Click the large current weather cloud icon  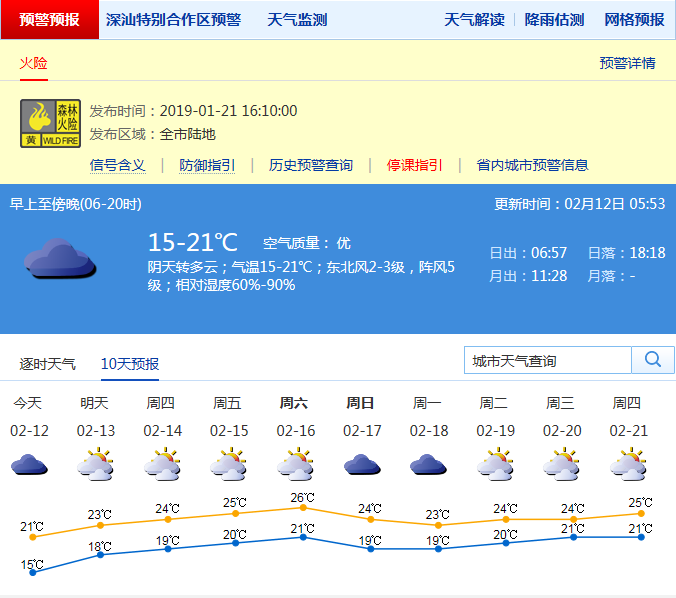click(x=59, y=259)
